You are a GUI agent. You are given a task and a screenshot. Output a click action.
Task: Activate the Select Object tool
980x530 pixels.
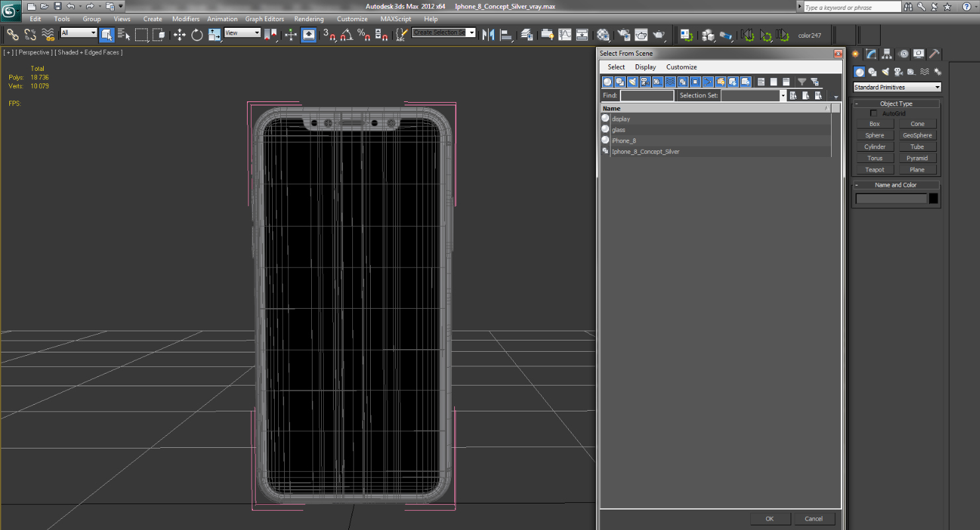point(107,34)
